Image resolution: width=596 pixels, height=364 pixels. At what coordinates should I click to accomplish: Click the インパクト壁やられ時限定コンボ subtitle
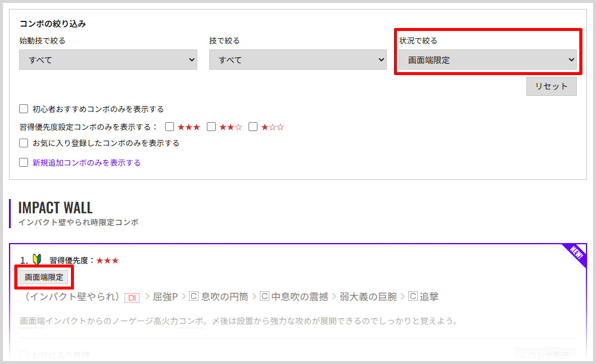pos(79,222)
